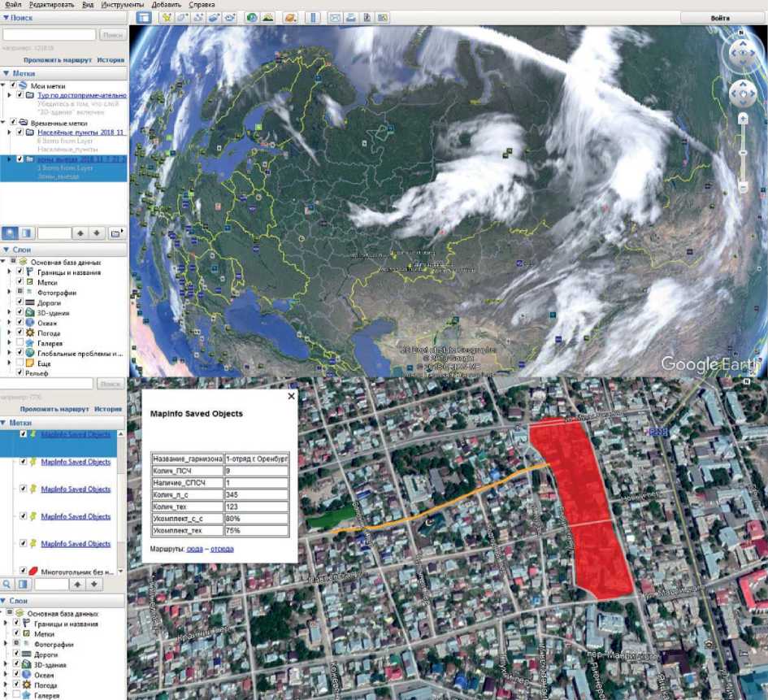Viewport: 768px width, 700px height.
Task: Toggle the sidebar panel toolbar icon
Action: (143, 17)
